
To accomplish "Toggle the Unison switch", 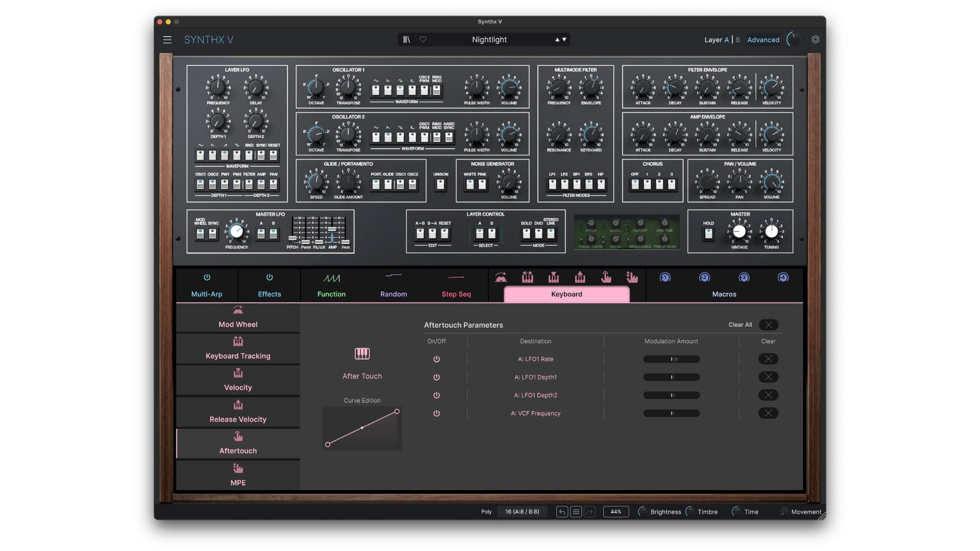I will point(440,185).
